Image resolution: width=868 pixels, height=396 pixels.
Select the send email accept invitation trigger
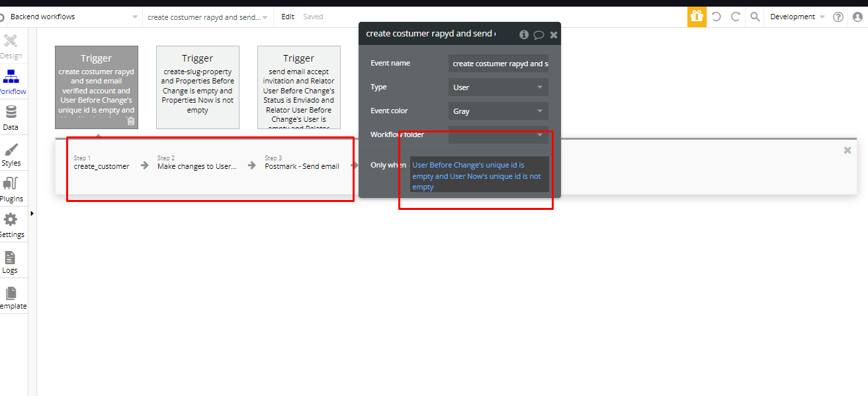pos(299,87)
